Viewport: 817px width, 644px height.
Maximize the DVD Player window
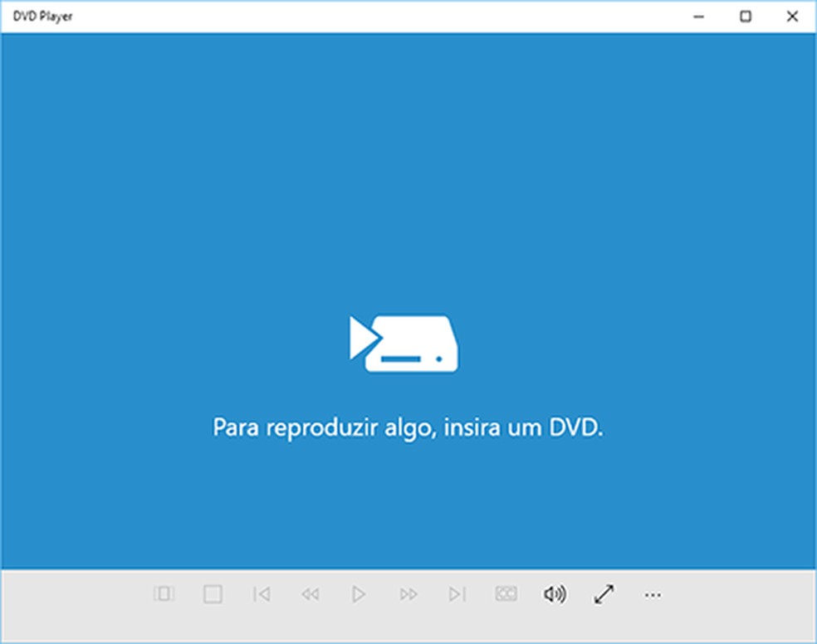(746, 16)
